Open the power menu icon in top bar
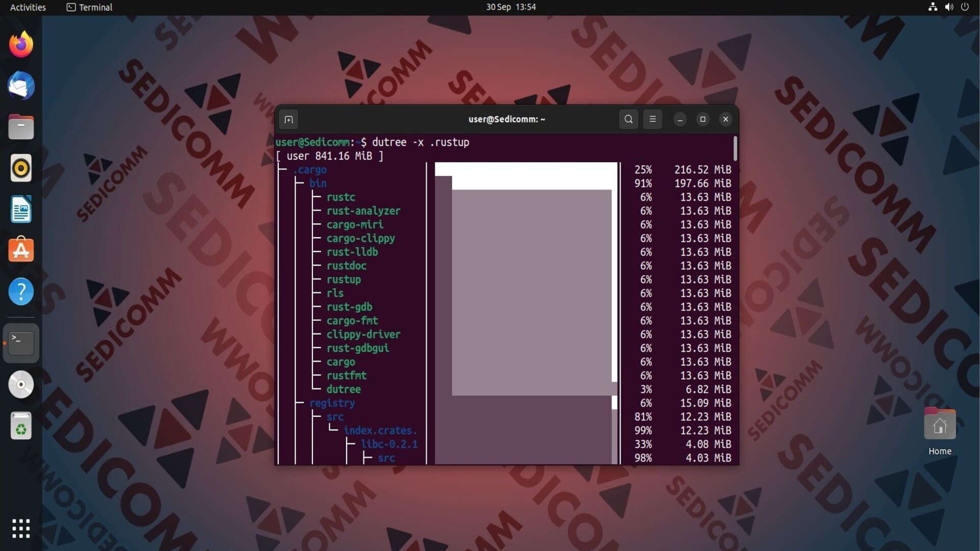The height and width of the screenshot is (551, 980). (x=965, y=7)
